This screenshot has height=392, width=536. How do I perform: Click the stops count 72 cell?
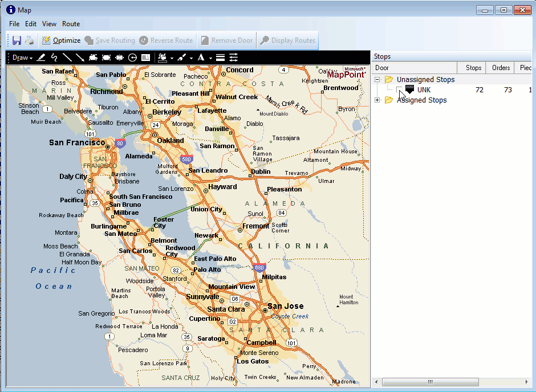[479, 90]
